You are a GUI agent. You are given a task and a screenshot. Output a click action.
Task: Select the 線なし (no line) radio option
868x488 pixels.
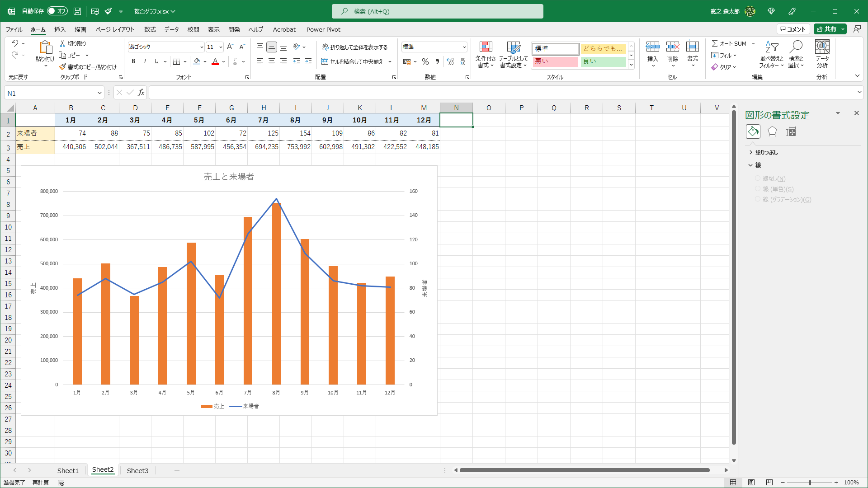pyautogui.click(x=758, y=178)
